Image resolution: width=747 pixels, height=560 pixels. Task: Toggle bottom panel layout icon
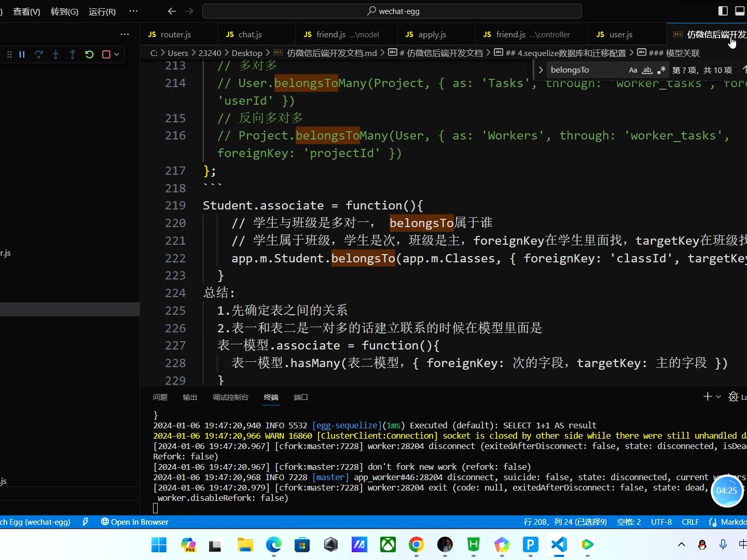pyautogui.click(x=740, y=11)
